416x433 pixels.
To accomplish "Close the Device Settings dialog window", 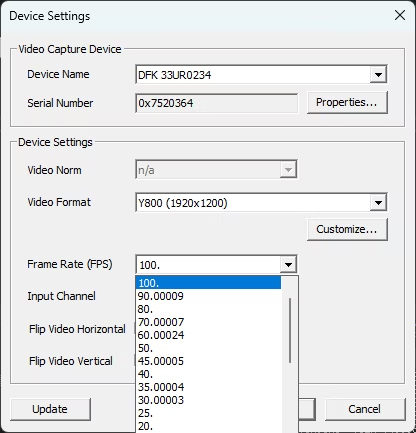I will (400, 15).
